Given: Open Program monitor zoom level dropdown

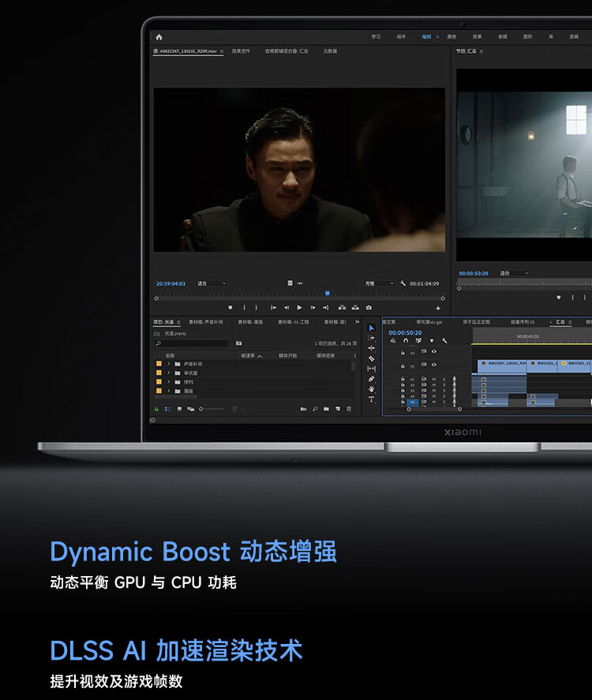Looking at the screenshot, I should [x=515, y=273].
